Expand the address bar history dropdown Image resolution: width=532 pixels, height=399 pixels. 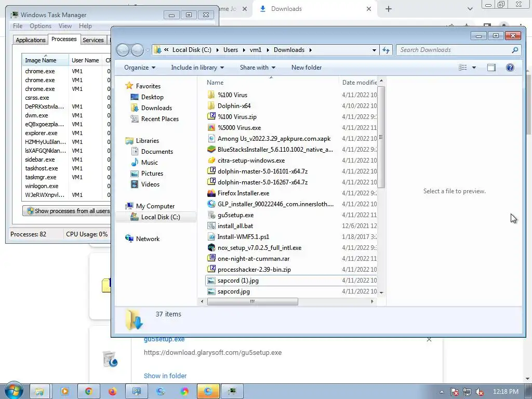tap(374, 50)
